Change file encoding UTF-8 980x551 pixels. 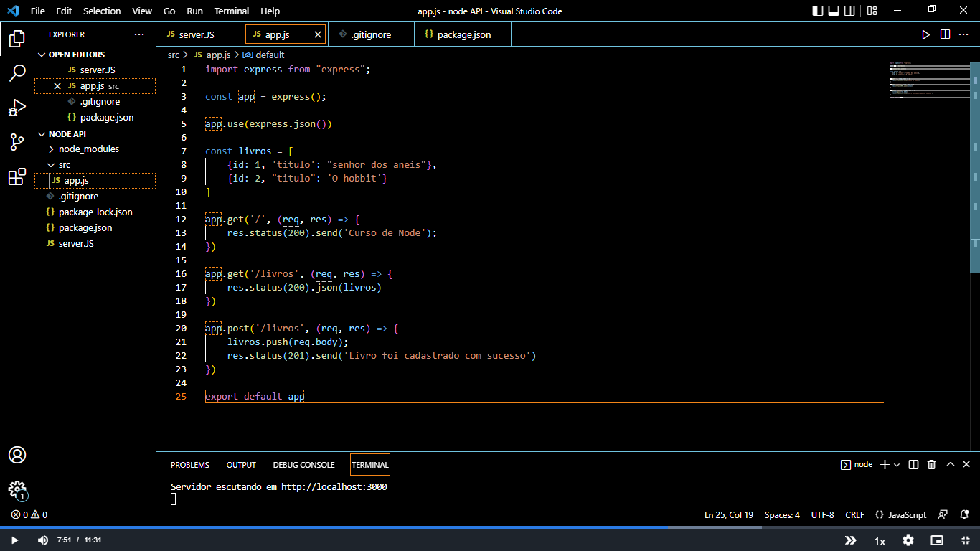pyautogui.click(x=822, y=514)
